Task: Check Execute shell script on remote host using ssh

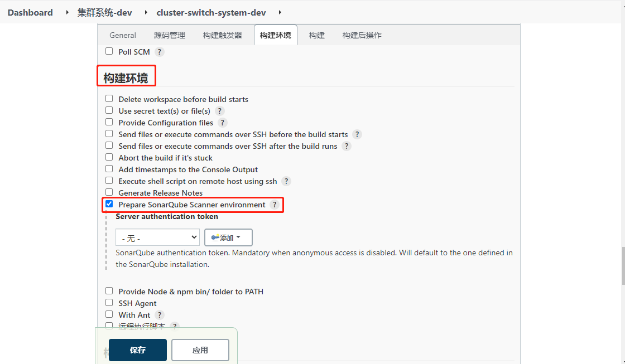Action: [x=109, y=181]
